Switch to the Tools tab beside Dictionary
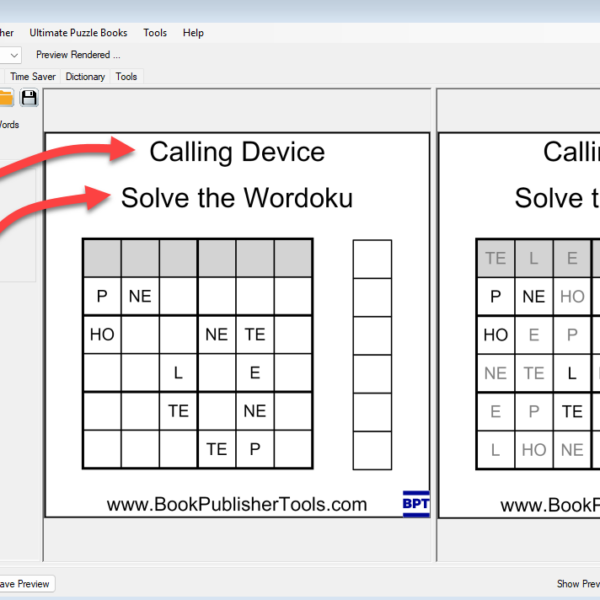The width and height of the screenshot is (600, 600). [x=126, y=76]
